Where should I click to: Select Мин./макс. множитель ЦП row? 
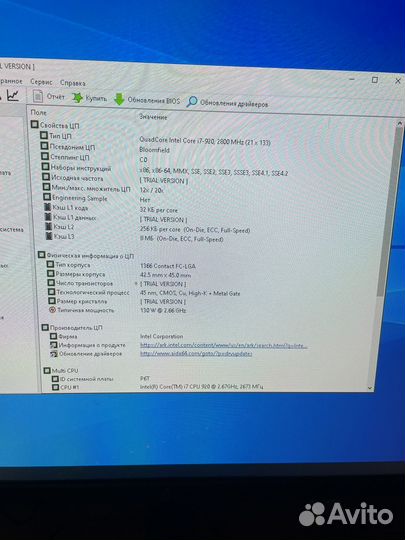tap(86, 188)
